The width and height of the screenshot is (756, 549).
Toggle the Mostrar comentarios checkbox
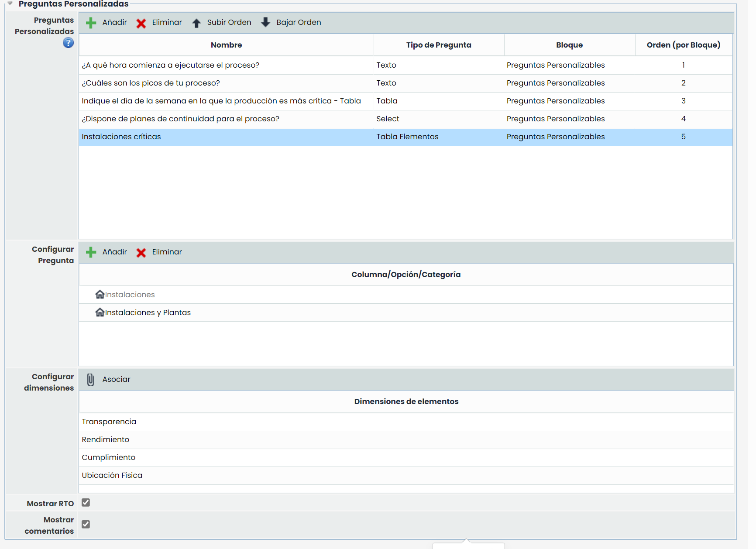point(86,524)
